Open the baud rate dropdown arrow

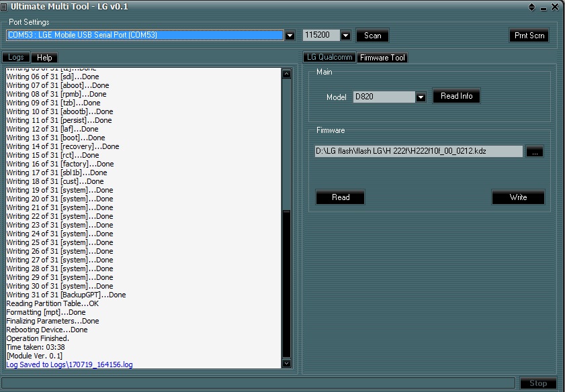click(x=345, y=36)
